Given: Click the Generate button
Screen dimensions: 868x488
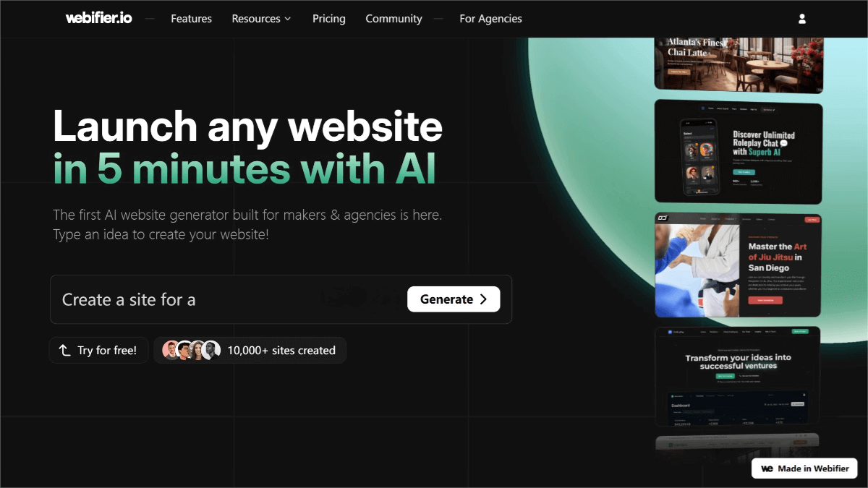Looking at the screenshot, I should (x=454, y=299).
